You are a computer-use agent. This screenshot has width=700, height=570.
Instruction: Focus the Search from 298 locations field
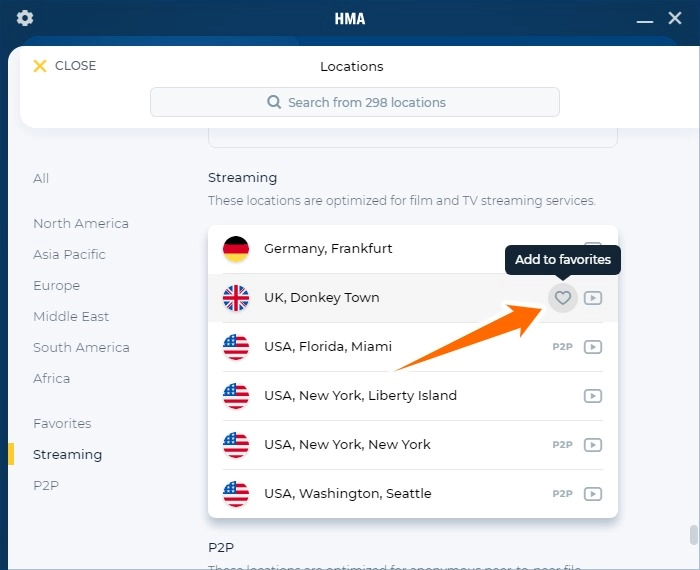click(x=354, y=102)
